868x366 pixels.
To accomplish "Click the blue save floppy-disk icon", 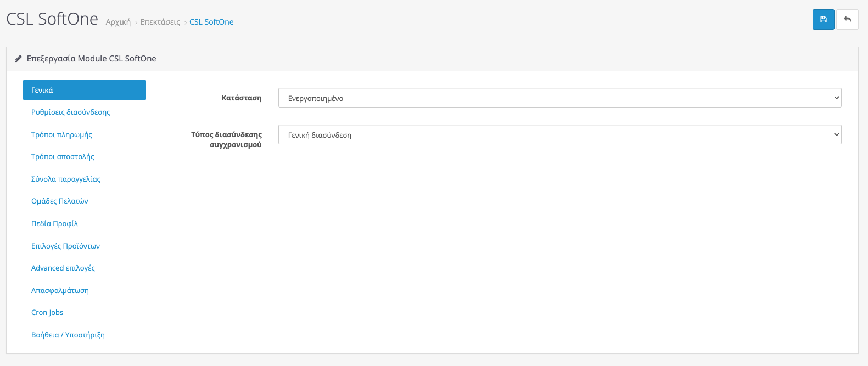I will [823, 20].
